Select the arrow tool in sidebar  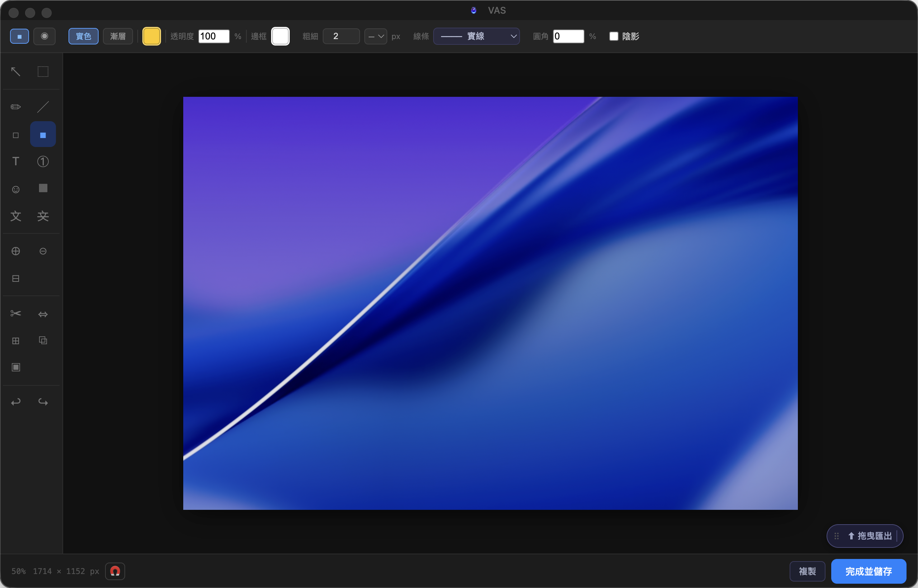coord(16,71)
